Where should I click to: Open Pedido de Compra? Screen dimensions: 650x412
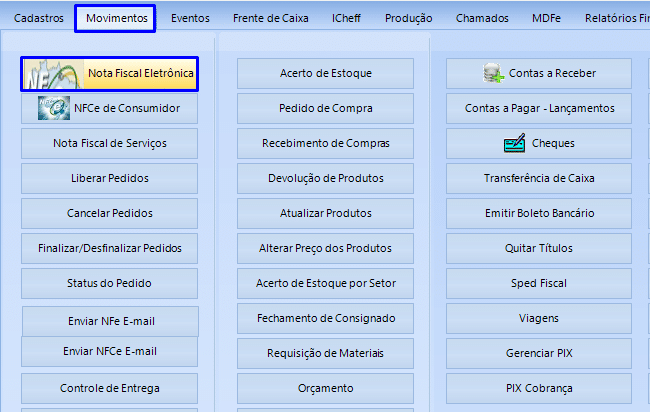click(325, 108)
